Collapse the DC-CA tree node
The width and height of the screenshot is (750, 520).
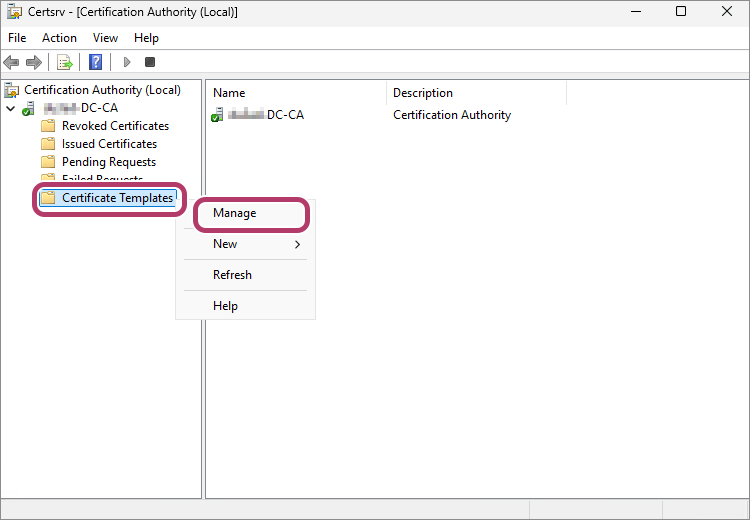pos(10,108)
